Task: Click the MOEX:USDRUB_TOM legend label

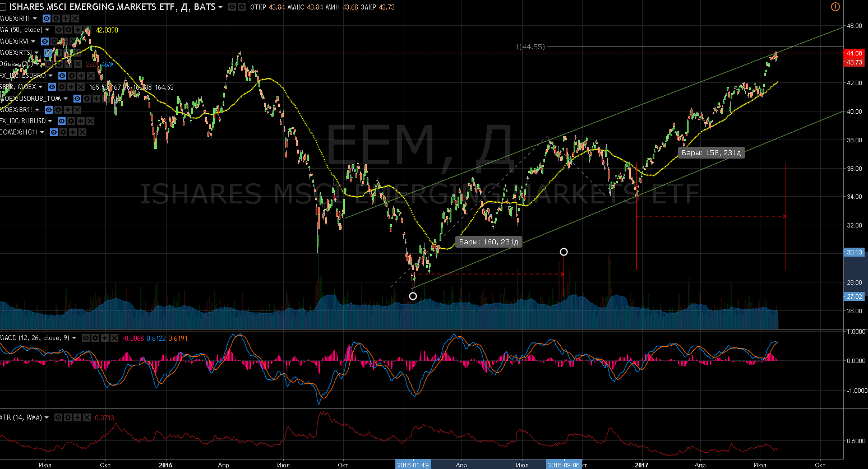Action: click(30, 99)
